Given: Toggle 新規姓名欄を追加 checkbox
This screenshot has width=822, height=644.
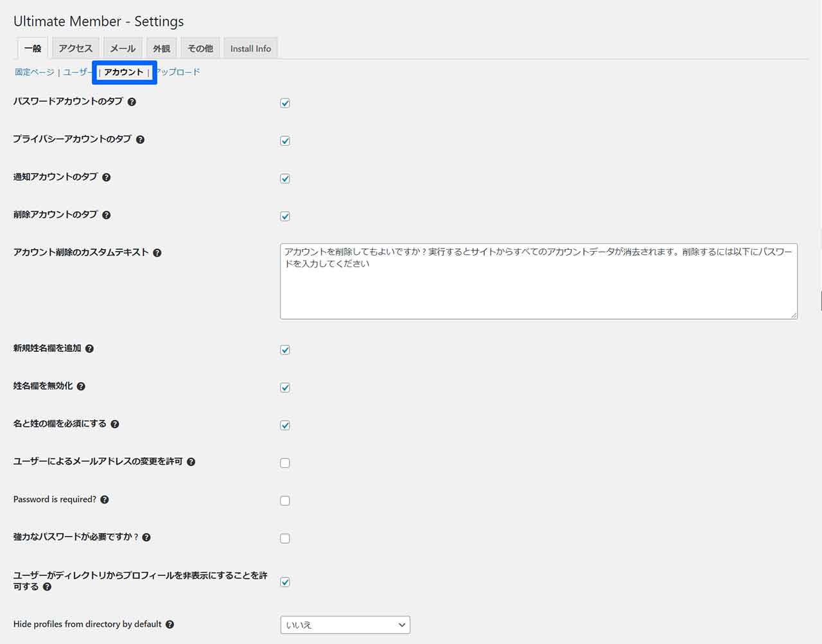Looking at the screenshot, I should coord(285,350).
